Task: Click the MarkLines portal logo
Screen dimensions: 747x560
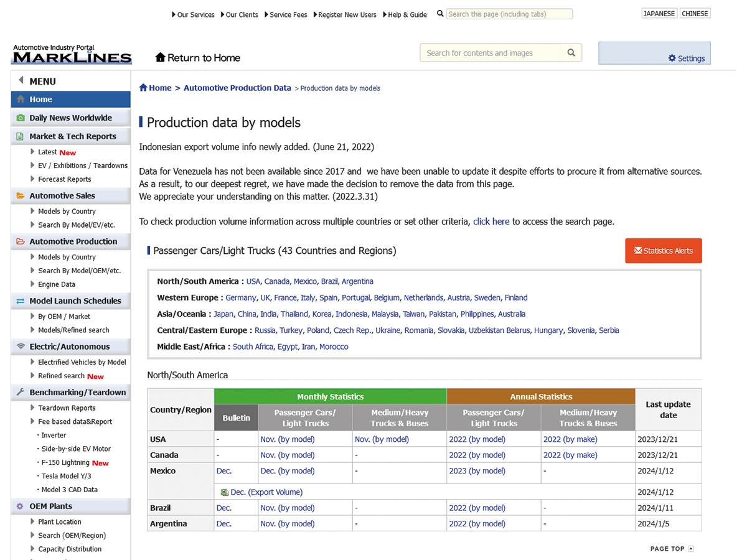Action: pos(72,55)
